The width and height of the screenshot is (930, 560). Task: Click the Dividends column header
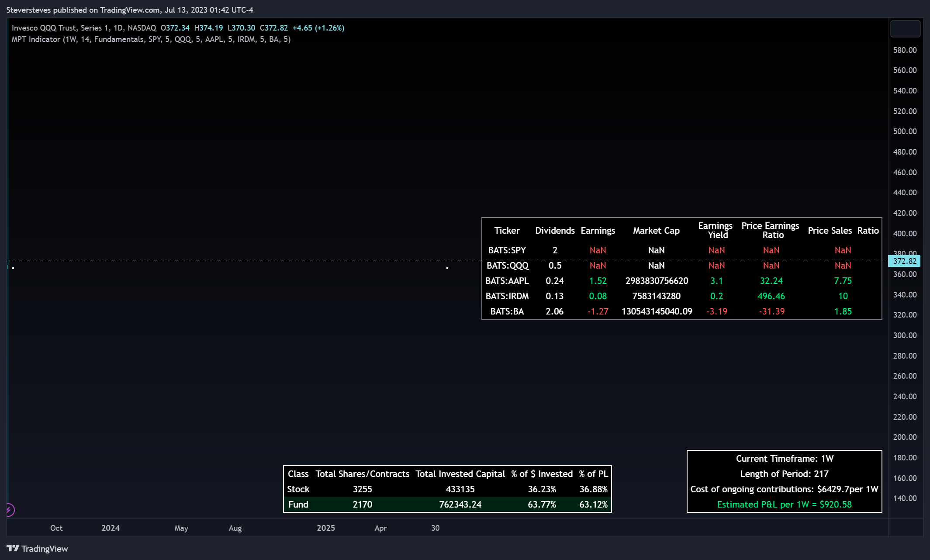[555, 231]
